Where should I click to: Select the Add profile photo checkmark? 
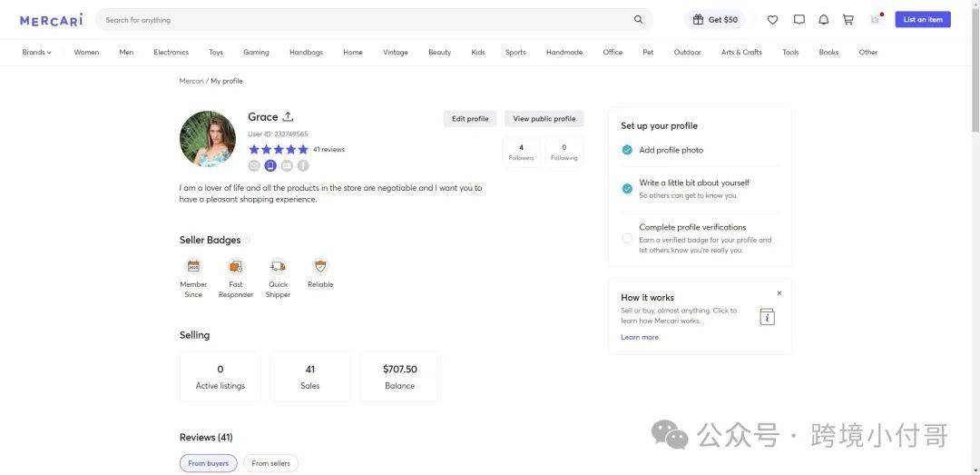coord(627,150)
